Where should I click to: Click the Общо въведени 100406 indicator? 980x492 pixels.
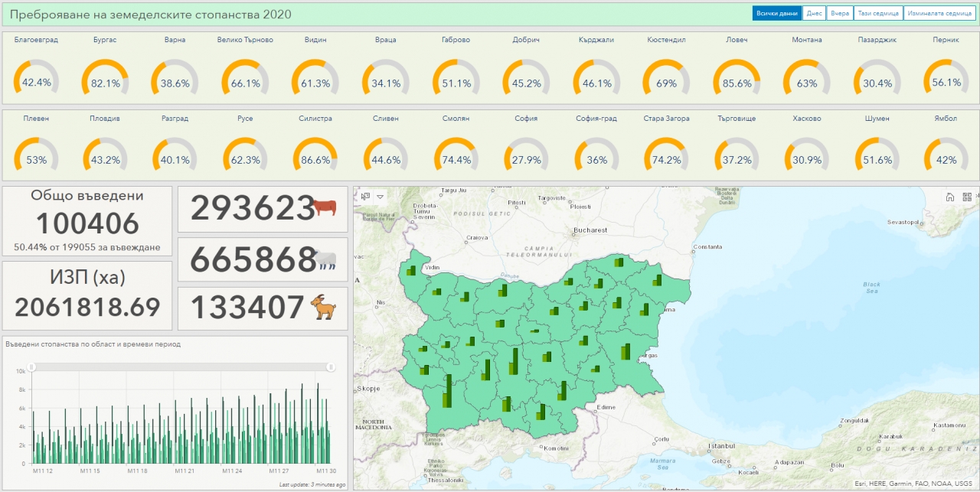(87, 220)
